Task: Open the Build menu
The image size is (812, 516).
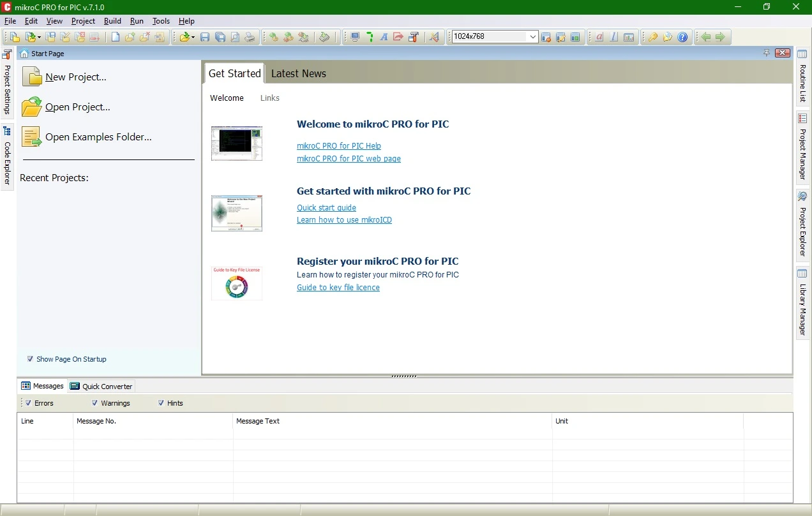Action: (x=112, y=21)
